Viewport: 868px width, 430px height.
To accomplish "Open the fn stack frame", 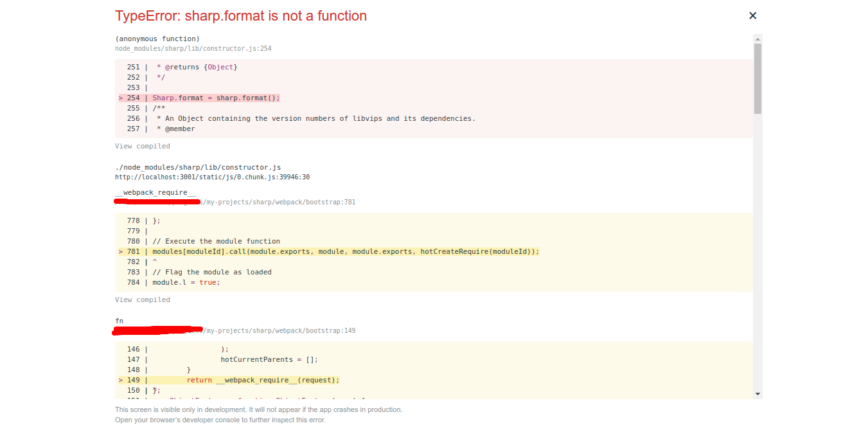I will pyautogui.click(x=118, y=321).
